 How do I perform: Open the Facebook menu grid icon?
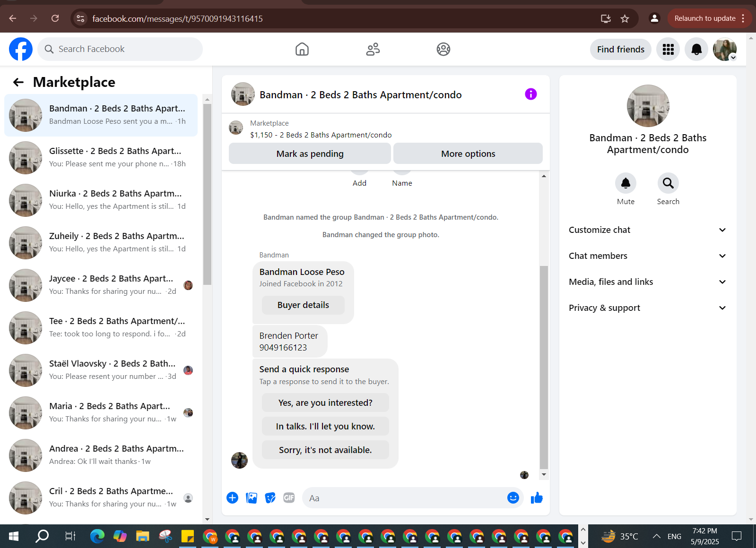(x=668, y=49)
